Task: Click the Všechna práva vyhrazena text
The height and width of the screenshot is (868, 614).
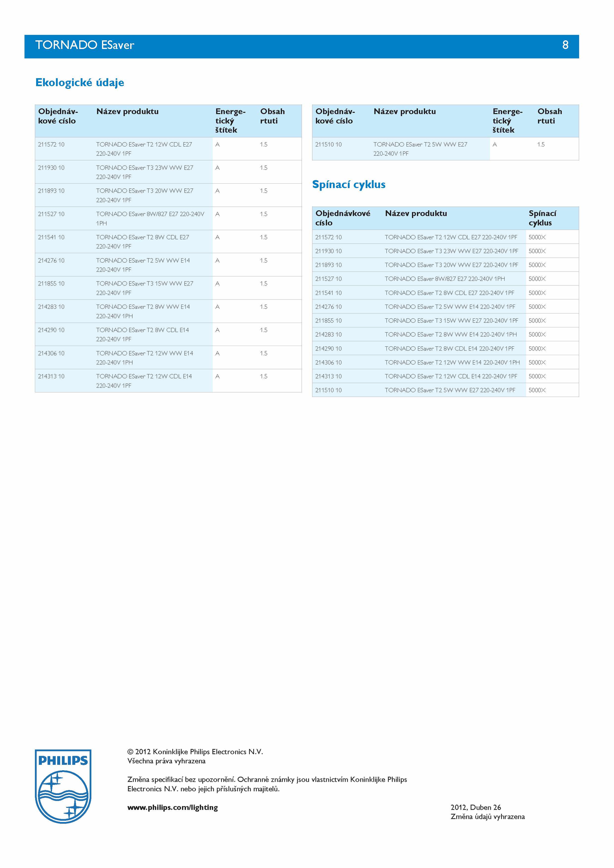Action: point(166,761)
